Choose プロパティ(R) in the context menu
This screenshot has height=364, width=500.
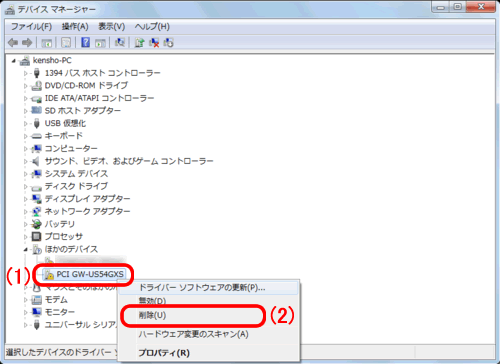coord(164,353)
